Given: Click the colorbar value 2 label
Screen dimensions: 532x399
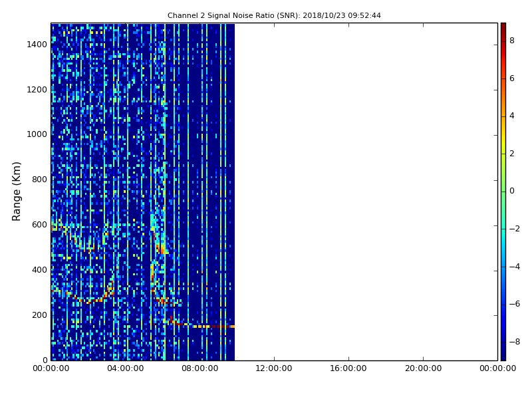Looking at the screenshot, I should 512,154.
